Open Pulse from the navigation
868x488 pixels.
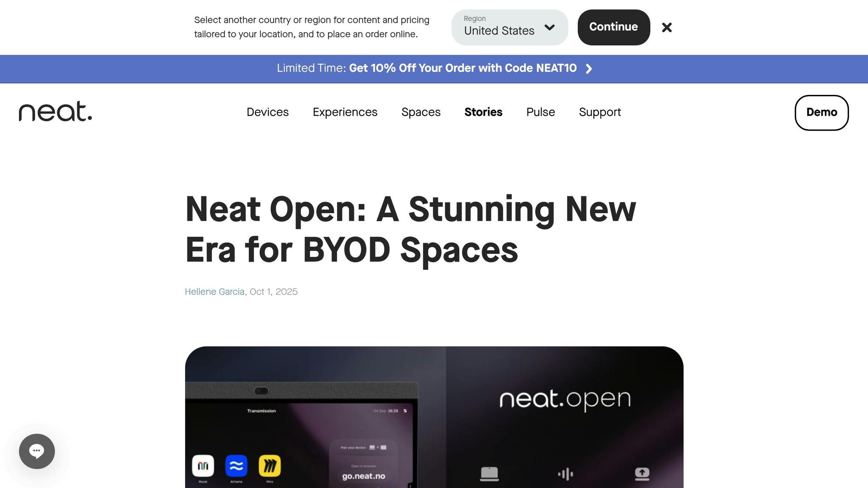(540, 112)
